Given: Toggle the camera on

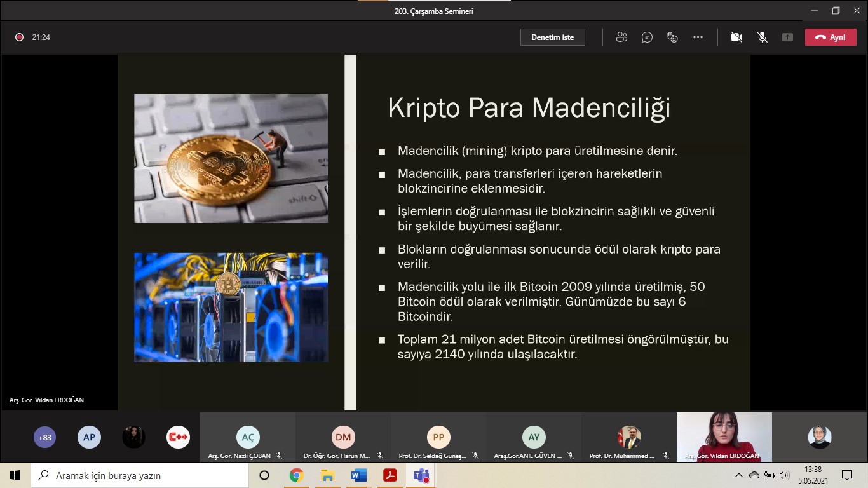Looking at the screenshot, I should click(736, 37).
